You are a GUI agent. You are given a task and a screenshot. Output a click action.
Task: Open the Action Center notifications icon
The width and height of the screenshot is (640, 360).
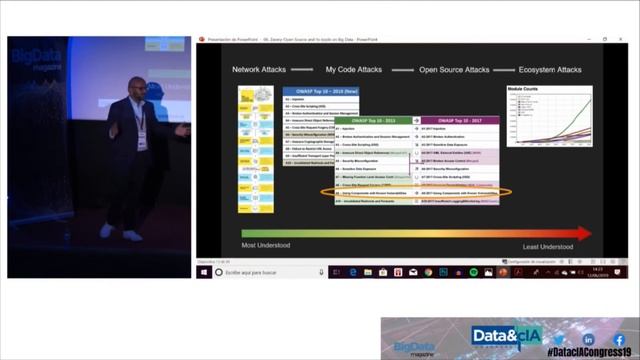pos(618,272)
